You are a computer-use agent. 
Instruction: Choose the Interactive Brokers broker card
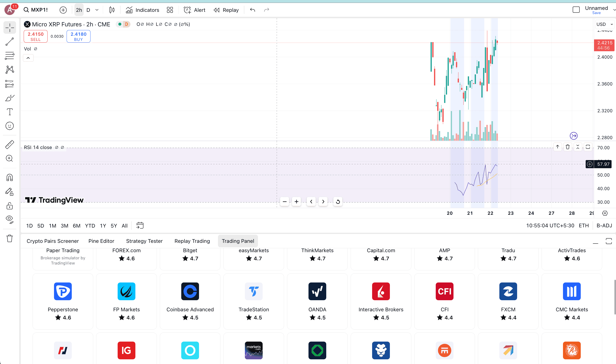(381, 301)
